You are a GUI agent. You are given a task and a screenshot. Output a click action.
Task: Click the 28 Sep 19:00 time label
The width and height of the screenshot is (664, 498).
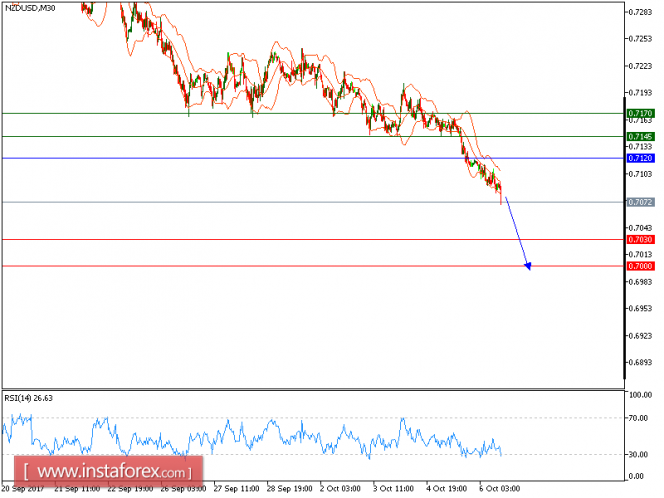pyautogui.click(x=290, y=489)
